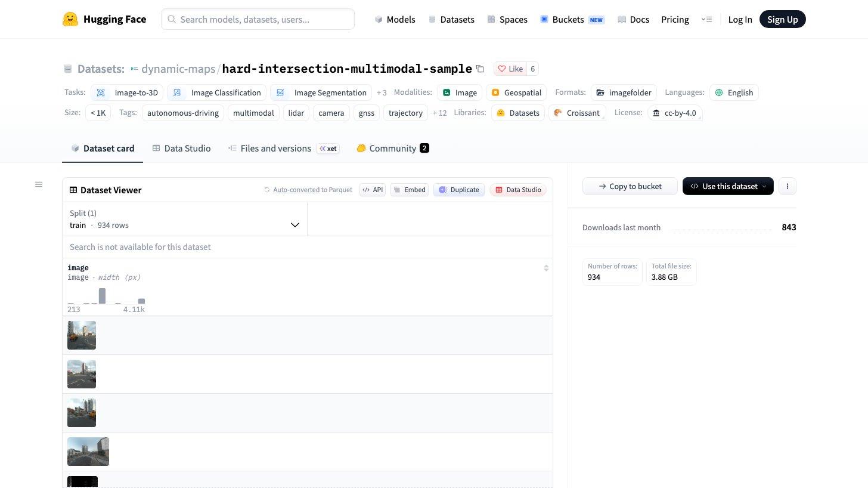Click the Hugging Face logo icon
The image size is (868, 488).
pos(70,19)
